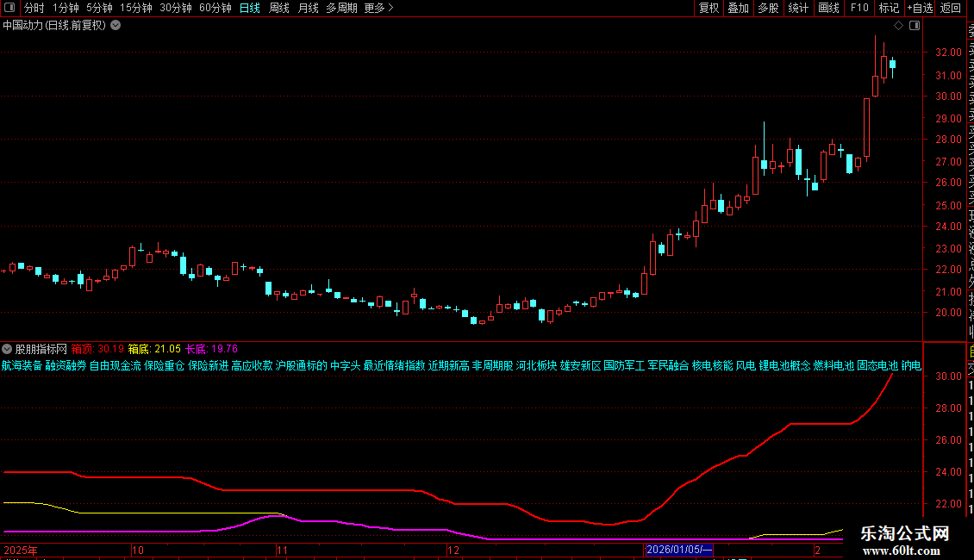Click the 非周期股 tag
Viewport: 974px width, 560px height.
pos(492,365)
